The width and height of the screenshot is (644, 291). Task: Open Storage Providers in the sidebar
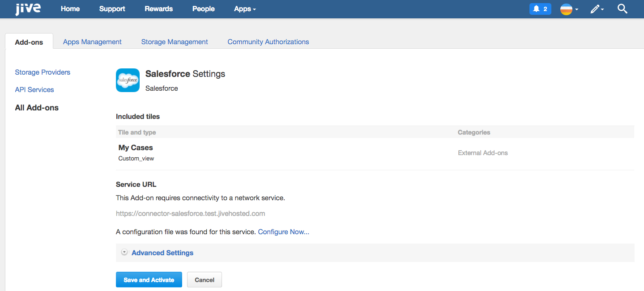pyautogui.click(x=43, y=72)
